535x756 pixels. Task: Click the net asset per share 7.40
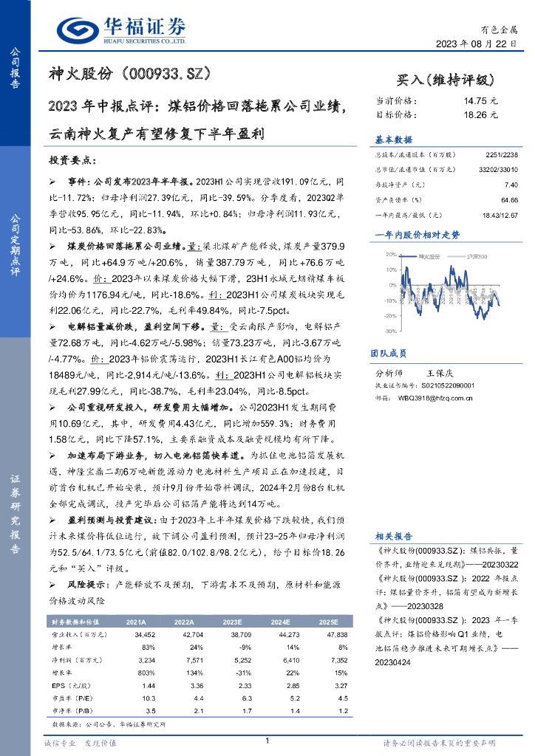(x=511, y=185)
